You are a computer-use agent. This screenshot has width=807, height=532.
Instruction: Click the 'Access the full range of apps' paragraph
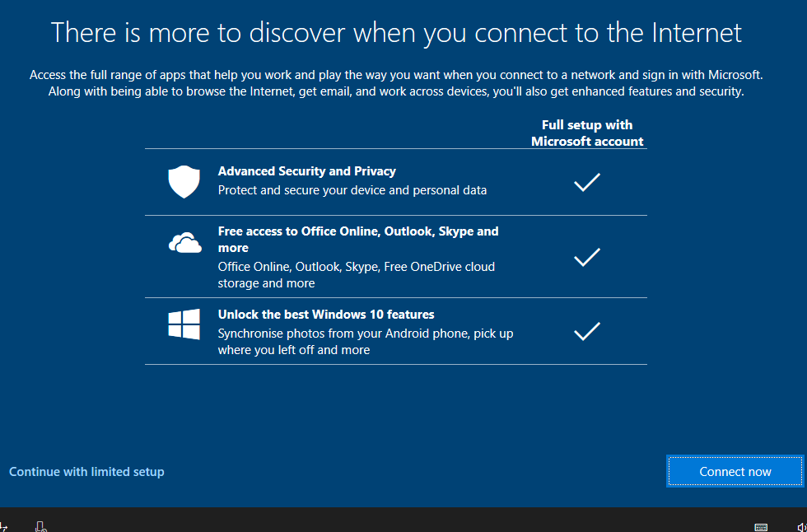tap(396, 83)
